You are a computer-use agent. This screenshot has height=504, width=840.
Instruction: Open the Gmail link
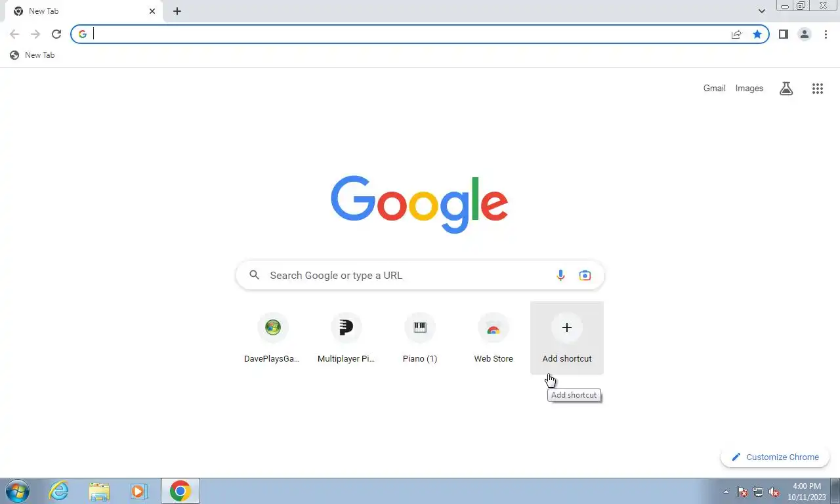point(714,88)
